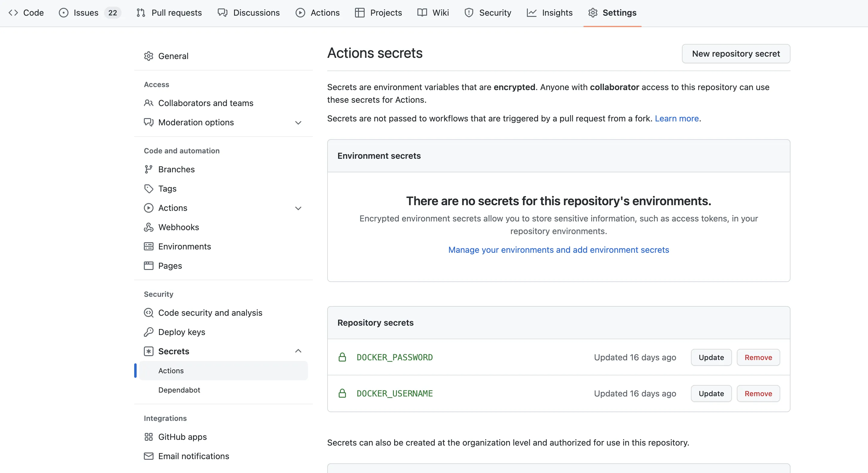Image resolution: width=868 pixels, height=473 pixels.
Task: Open the Pull requests tab
Action: [x=169, y=13]
